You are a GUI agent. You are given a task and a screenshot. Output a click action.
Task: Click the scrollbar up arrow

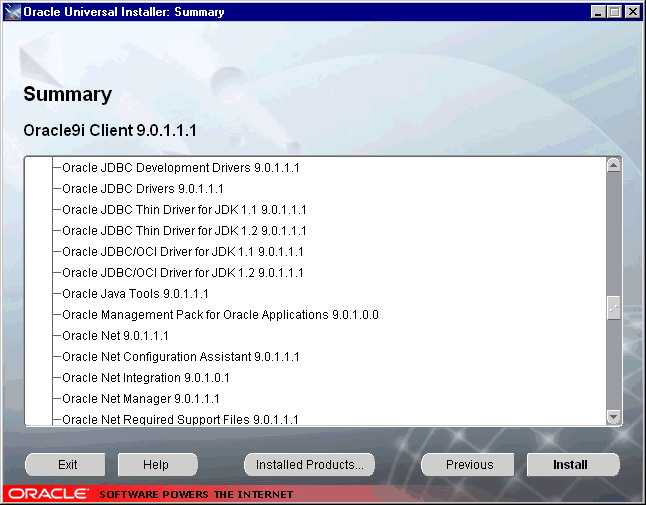613,166
